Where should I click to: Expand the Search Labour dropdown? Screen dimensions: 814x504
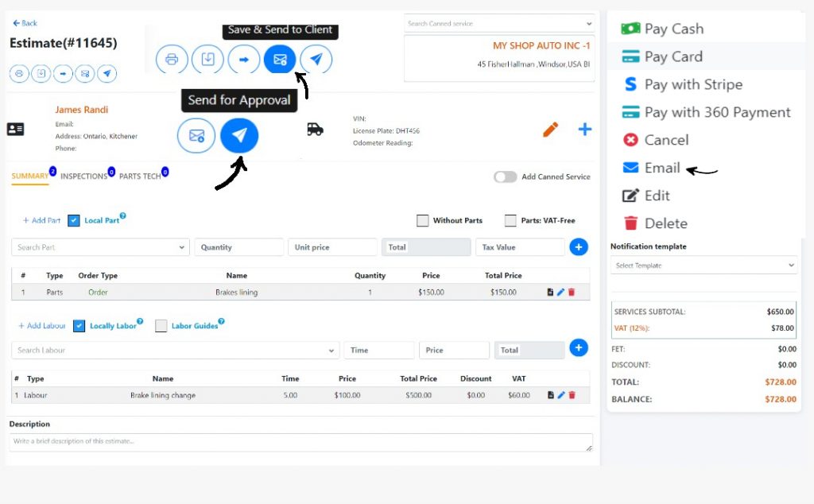click(x=175, y=351)
